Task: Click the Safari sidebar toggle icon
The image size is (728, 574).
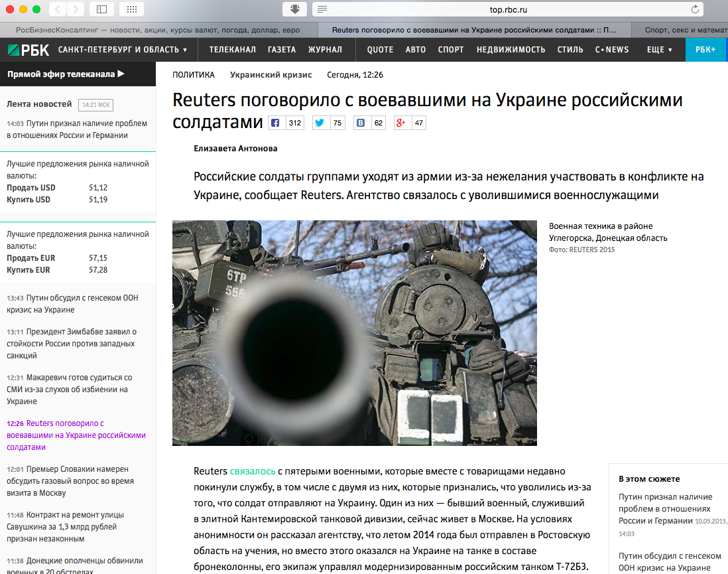Action: pyautogui.click(x=101, y=9)
